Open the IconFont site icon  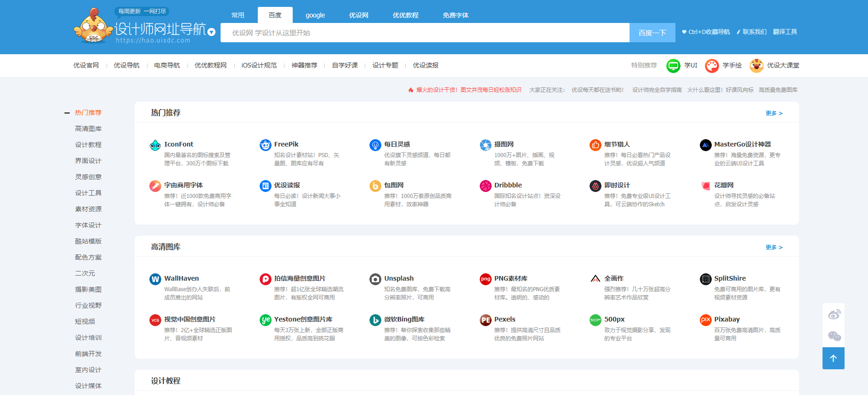click(x=155, y=145)
